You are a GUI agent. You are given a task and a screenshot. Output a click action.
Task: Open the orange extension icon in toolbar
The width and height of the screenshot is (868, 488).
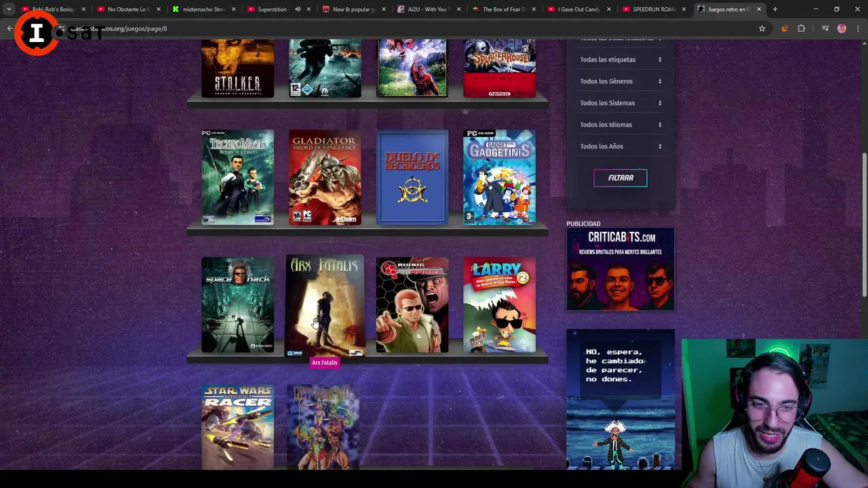(785, 28)
